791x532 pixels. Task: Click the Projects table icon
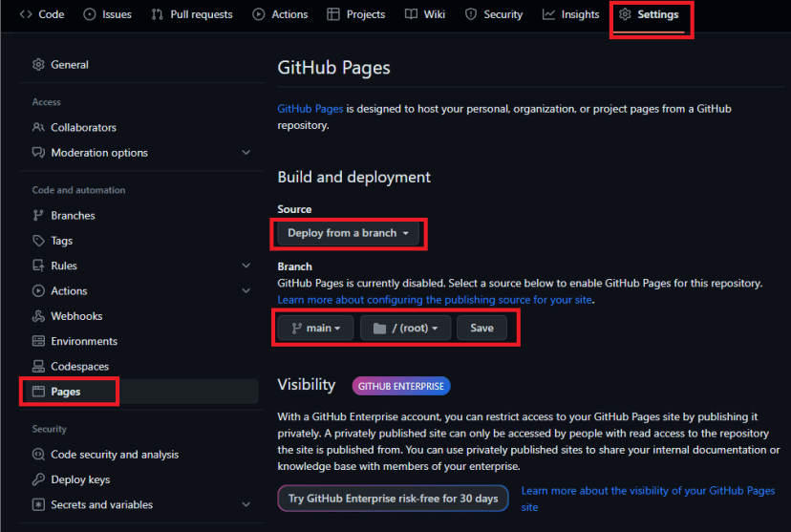(x=333, y=14)
